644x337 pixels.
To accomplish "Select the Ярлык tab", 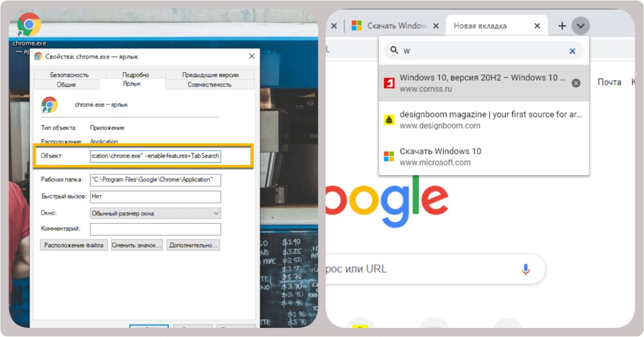I will (x=132, y=84).
